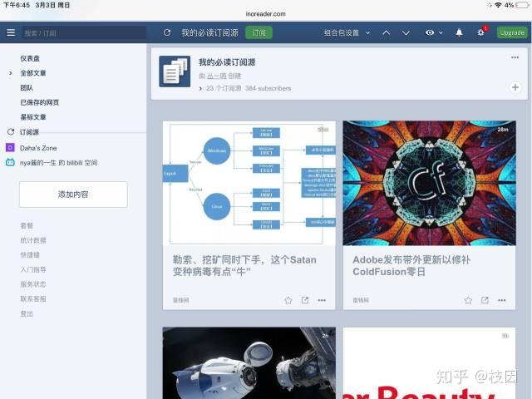Click the plus icon on the bundle card
This screenshot has width=532, height=399.
[515, 87]
